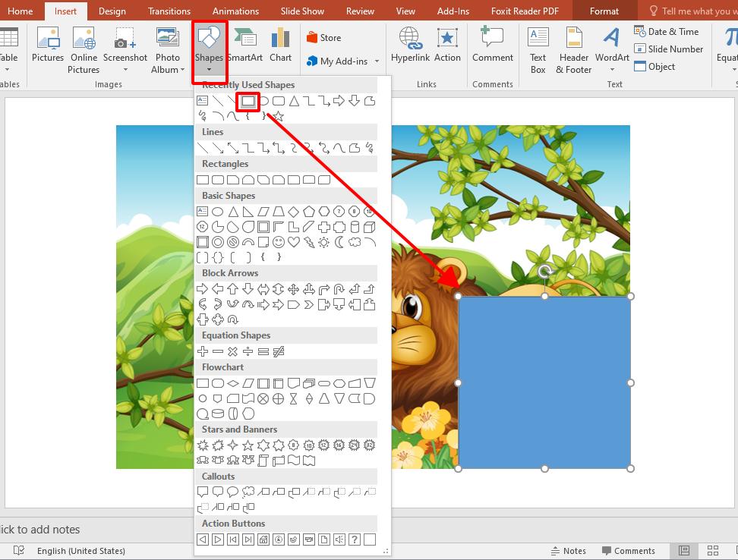Choose the smiley face shape
The image size is (738, 560).
(x=279, y=241)
